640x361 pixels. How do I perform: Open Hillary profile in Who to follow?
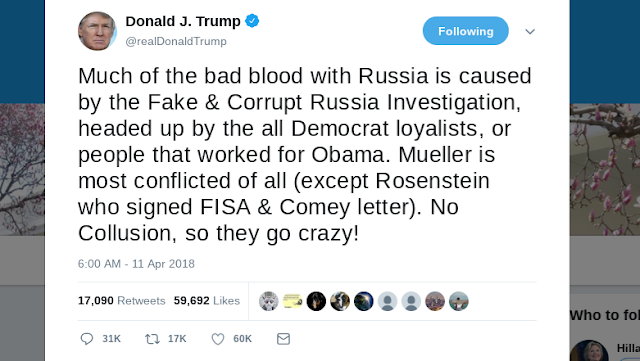[x=628, y=348]
